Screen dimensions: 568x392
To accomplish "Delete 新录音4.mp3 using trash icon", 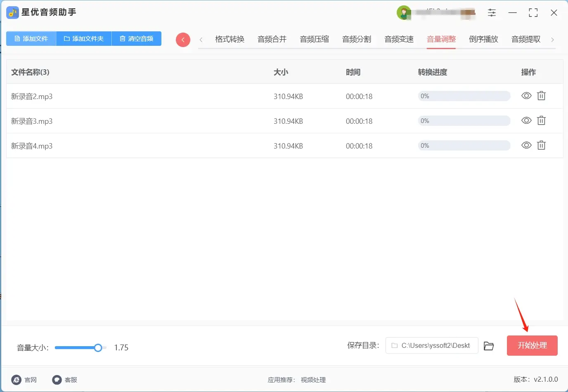I will coord(542,145).
